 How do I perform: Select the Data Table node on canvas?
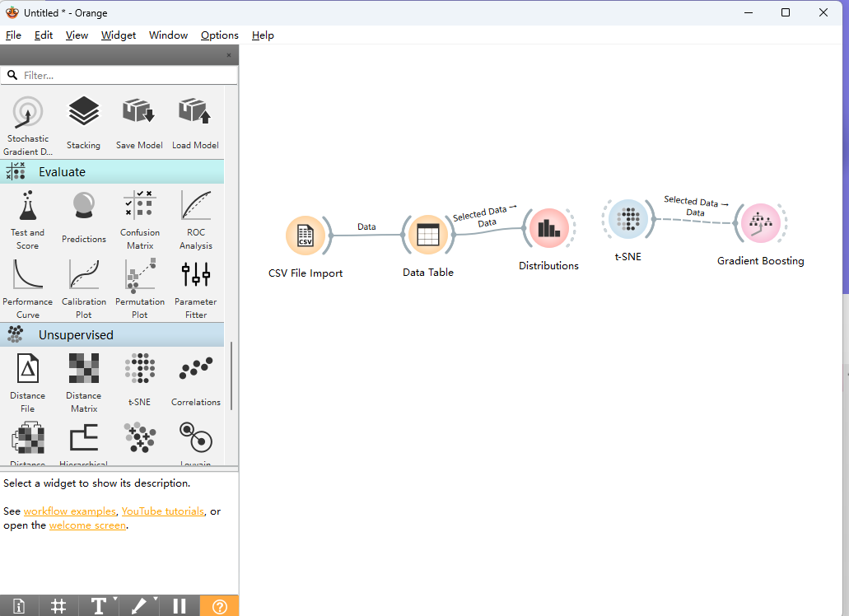point(427,235)
